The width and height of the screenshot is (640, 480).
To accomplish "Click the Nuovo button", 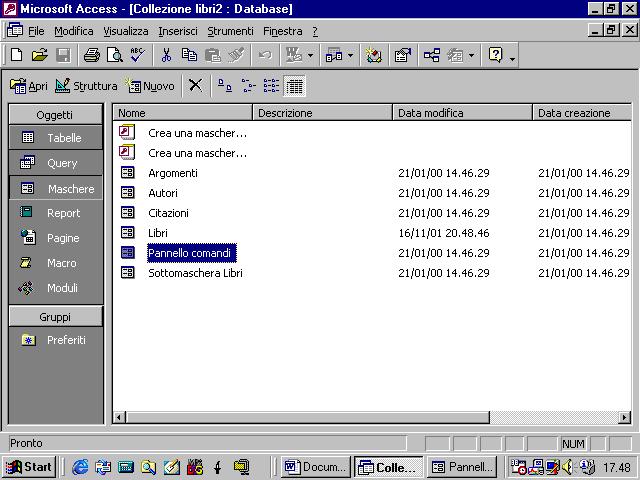I will [151, 86].
